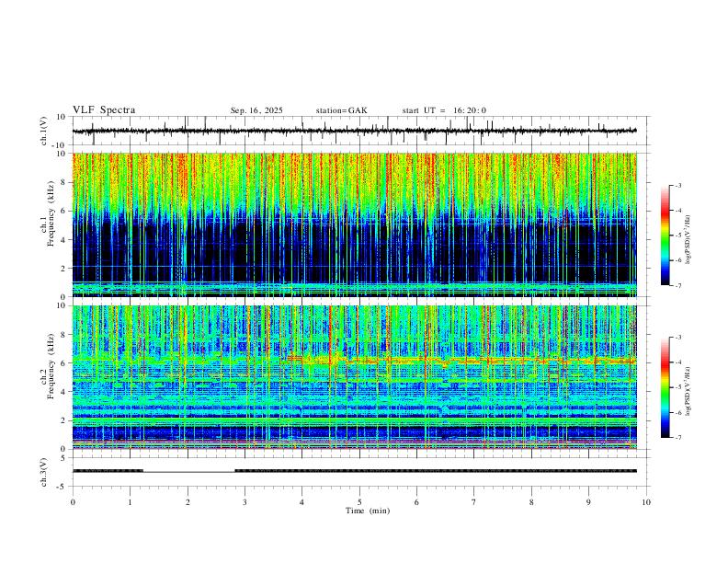Image resolution: width=728 pixels, height=563 pixels.
Task: Click the 'start UT = 16:20:0' text
Action: (444, 110)
